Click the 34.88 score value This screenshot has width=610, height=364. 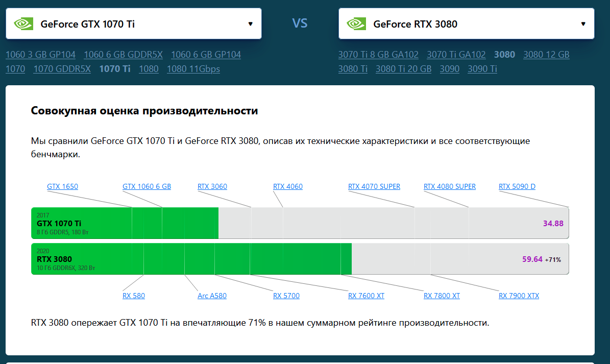point(553,223)
